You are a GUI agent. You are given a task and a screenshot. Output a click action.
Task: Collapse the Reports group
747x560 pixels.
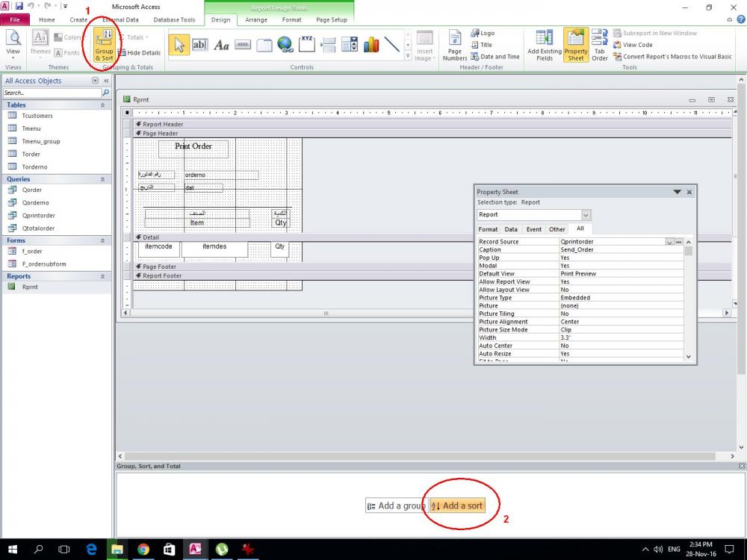click(102, 276)
